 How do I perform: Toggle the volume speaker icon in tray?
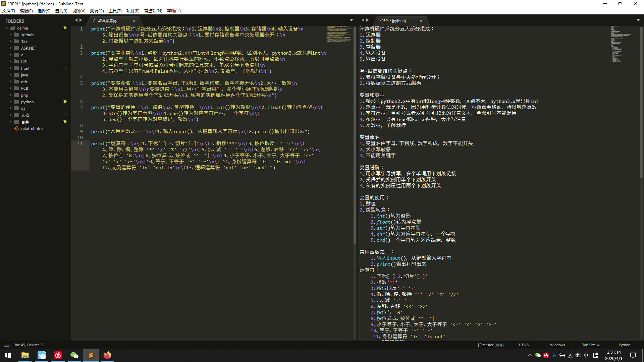[x=578, y=355]
